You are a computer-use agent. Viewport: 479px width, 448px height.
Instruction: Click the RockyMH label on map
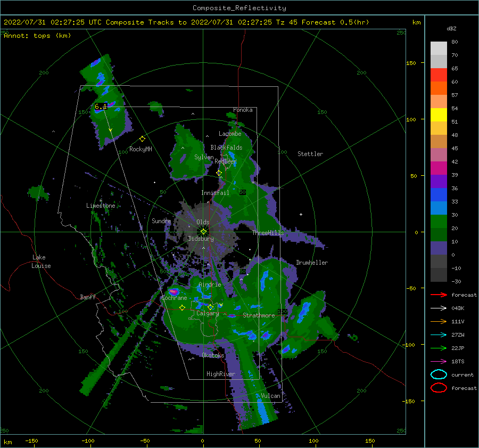point(141,149)
